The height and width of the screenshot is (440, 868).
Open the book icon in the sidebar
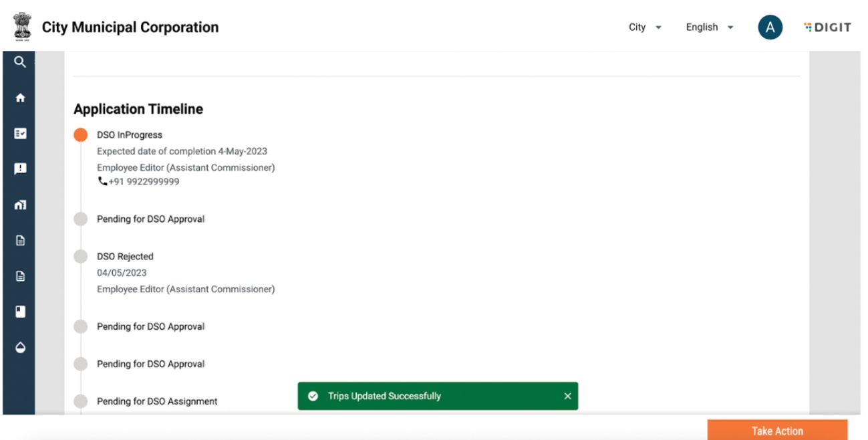tap(20, 312)
